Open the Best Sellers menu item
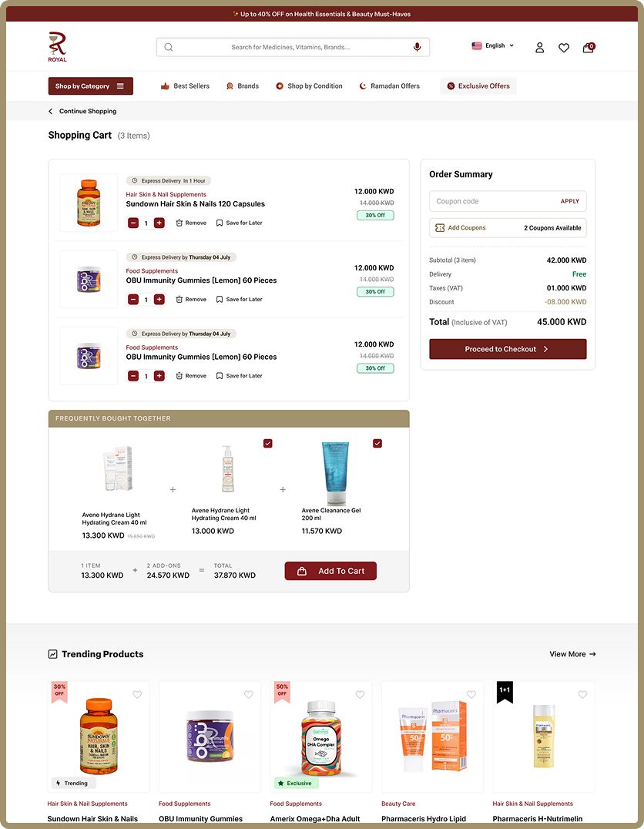The height and width of the screenshot is (829, 644). 185,86
